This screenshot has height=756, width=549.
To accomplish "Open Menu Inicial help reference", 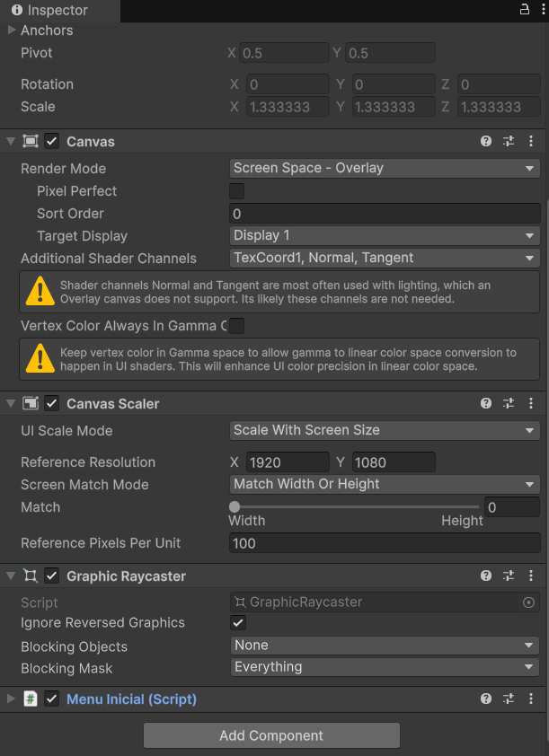I will (486, 699).
